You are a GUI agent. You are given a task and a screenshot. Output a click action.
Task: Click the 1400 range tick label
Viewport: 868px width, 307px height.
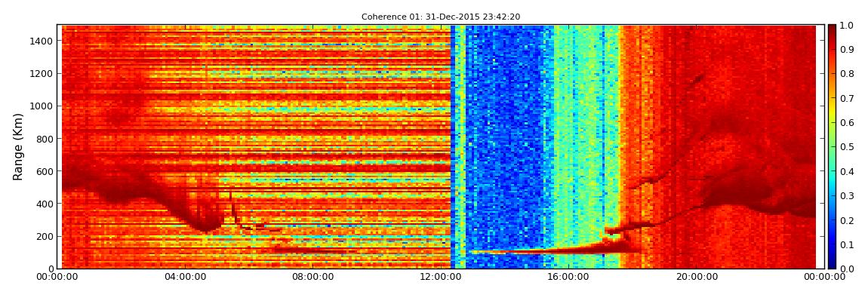click(42, 41)
